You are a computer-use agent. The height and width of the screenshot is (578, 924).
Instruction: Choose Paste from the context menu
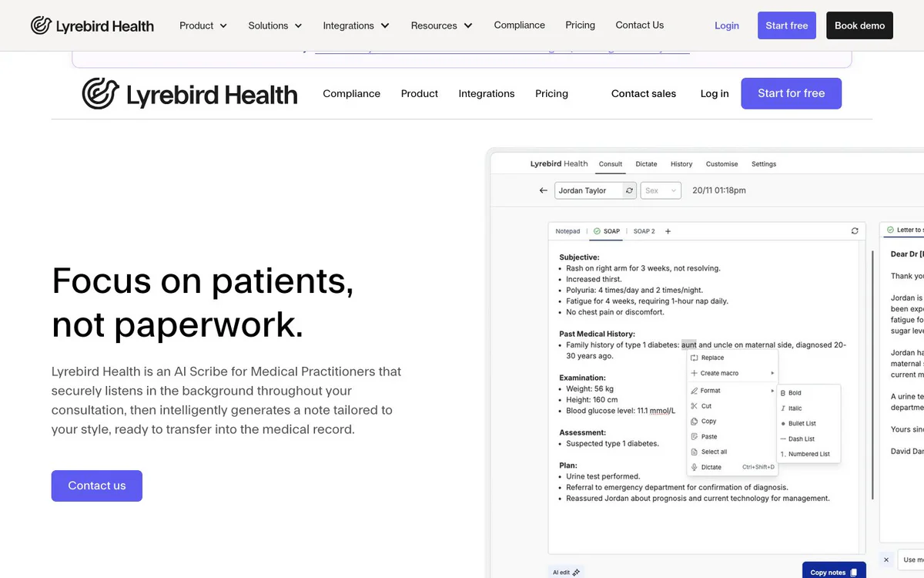coord(704,437)
